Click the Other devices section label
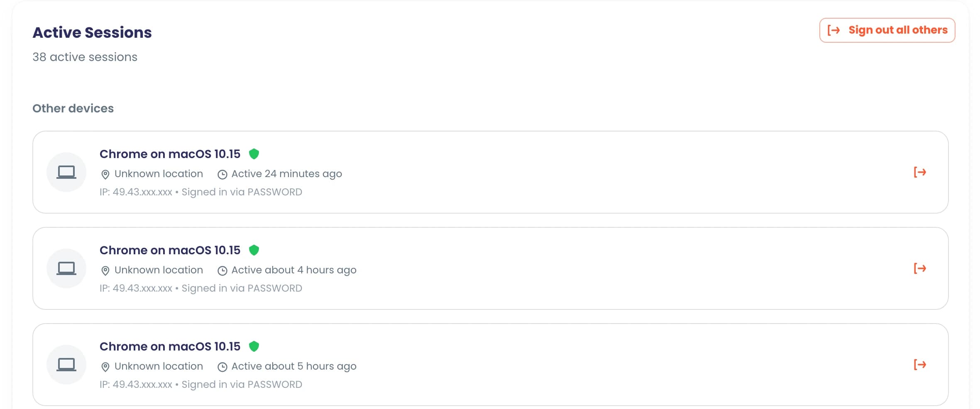 click(73, 108)
